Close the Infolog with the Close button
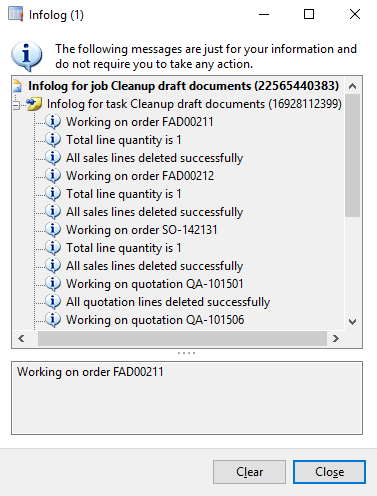Screen dimensions: 377x496 pos(329,472)
